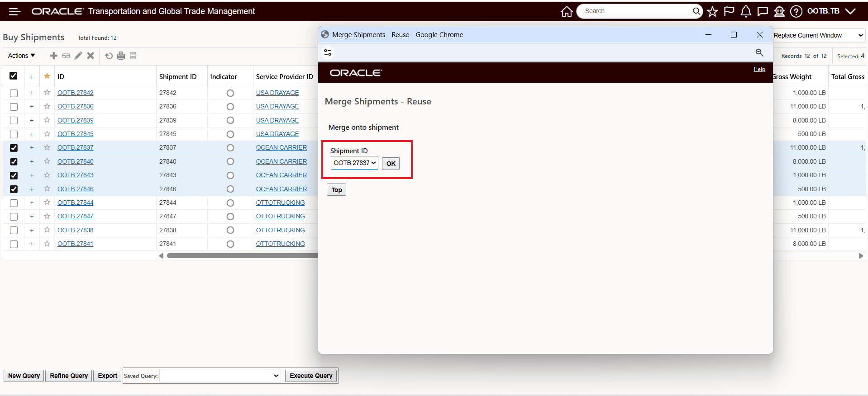Click the scroll left arrow of table

(x=162, y=256)
